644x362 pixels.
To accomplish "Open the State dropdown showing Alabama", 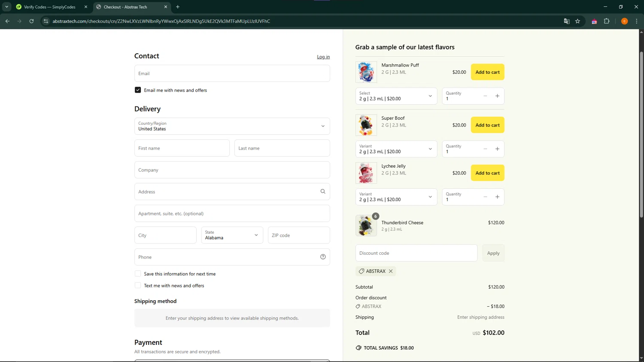I will [x=232, y=235].
